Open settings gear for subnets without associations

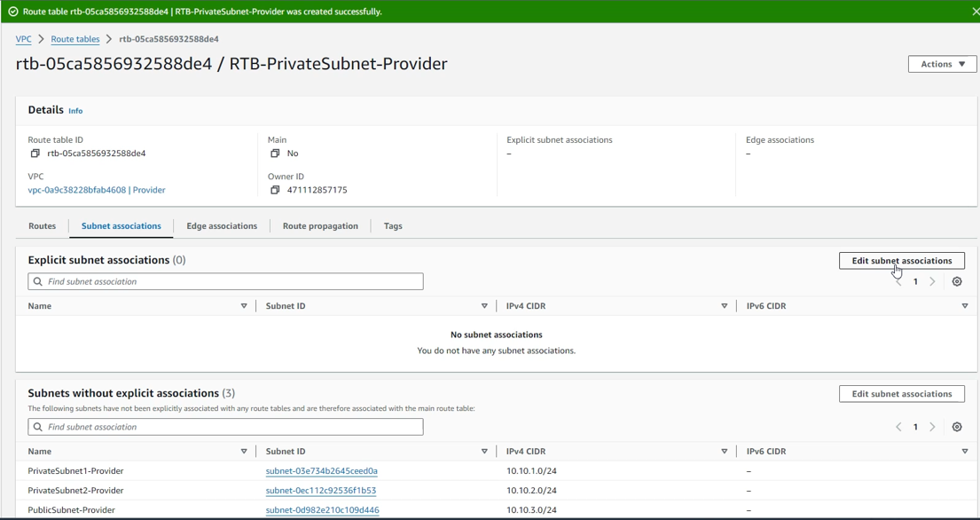pos(957,427)
